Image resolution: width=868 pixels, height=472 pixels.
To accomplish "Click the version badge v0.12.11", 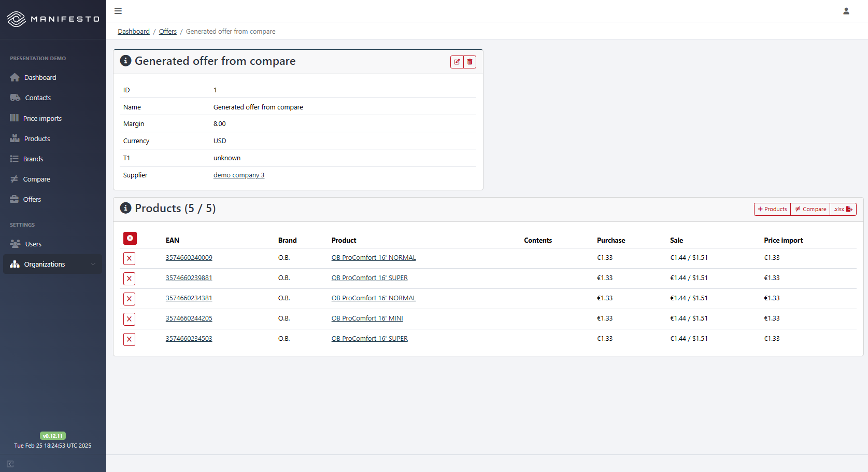I will point(53,436).
